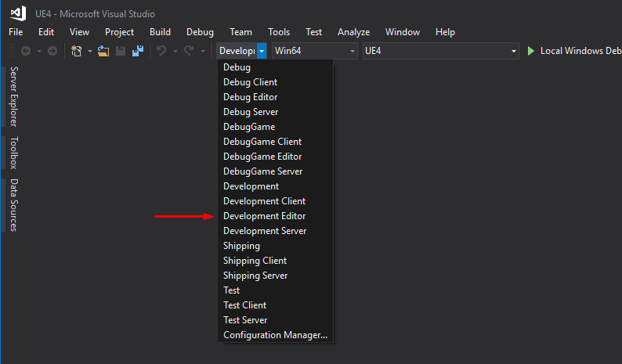622x364 pixels.
Task: Select Debug Server configuration
Action: click(x=275, y=112)
